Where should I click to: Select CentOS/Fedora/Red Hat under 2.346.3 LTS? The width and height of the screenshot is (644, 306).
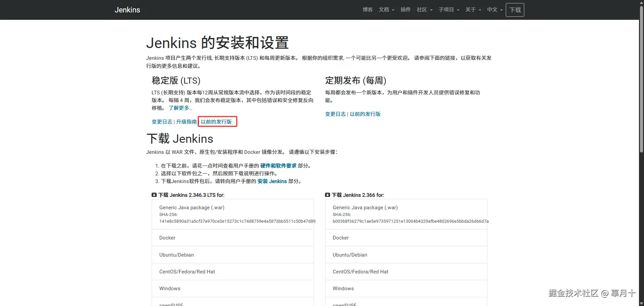click(233, 272)
